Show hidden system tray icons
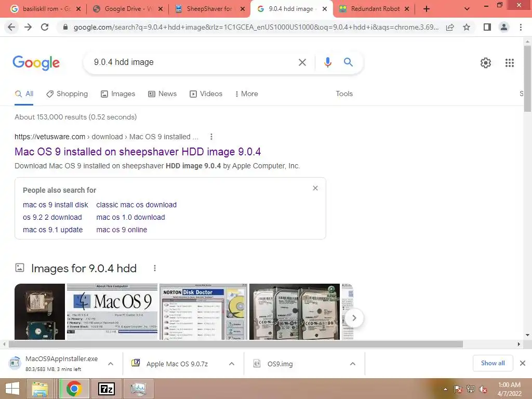 point(445,389)
